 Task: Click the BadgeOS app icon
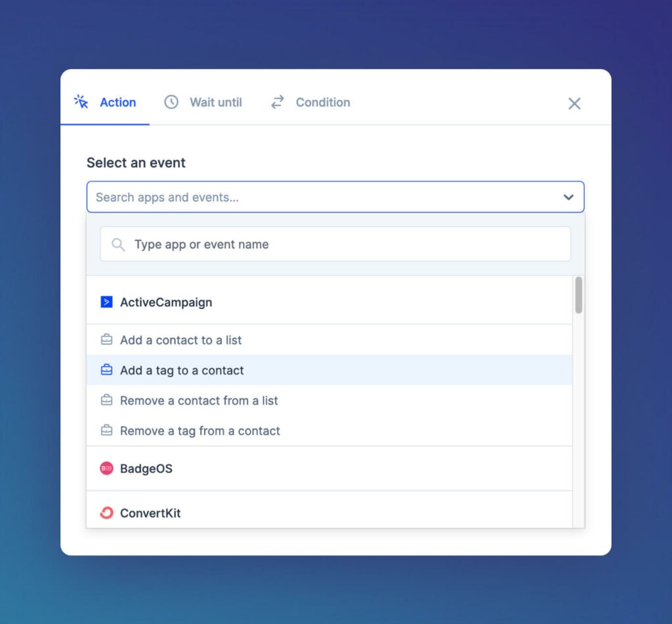coord(107,468)
